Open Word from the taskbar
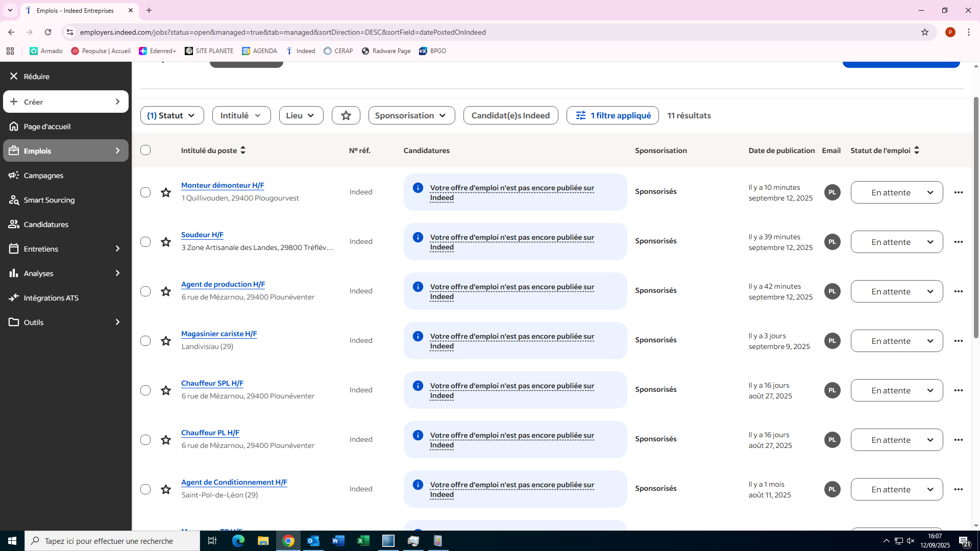 click(338, 541)
